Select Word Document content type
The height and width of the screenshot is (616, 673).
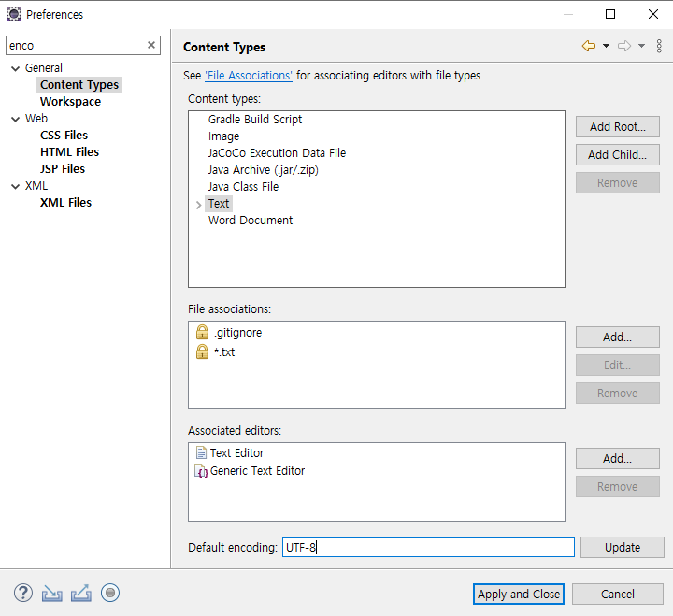(x=251, y=220)
